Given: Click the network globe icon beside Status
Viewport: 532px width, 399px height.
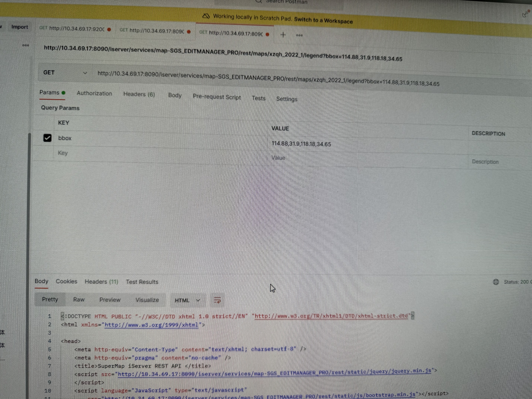Looking at the screenshot, I should (496, 282).
